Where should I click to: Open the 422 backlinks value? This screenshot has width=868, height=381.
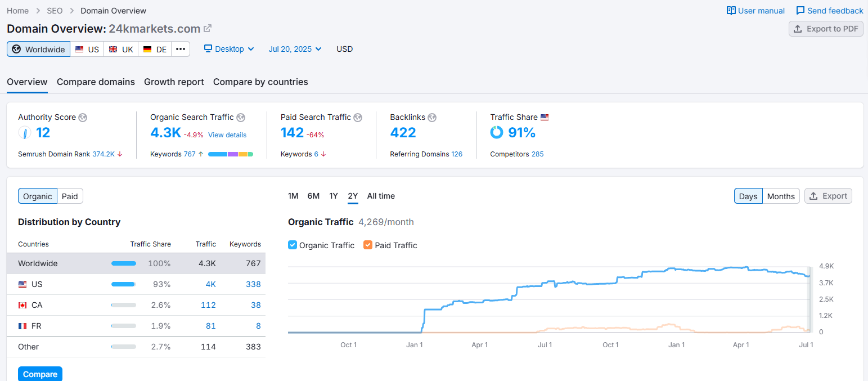pyautogui.click(x=403, y=133)
